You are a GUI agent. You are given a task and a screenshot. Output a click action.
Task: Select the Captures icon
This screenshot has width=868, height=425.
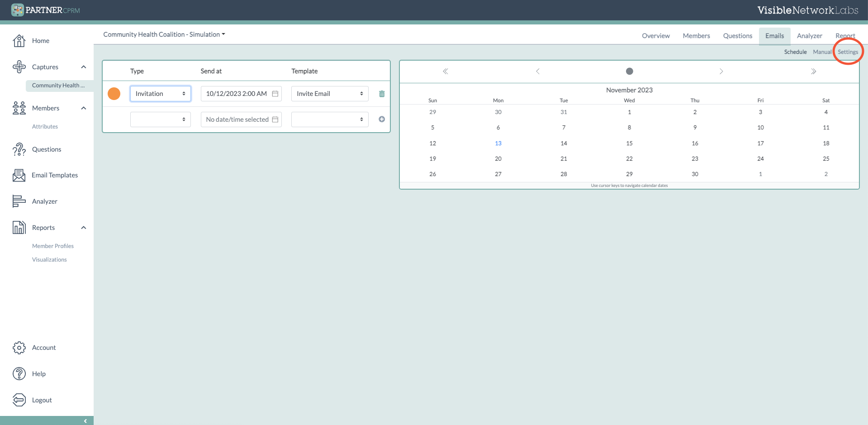[x=19, y=67]
